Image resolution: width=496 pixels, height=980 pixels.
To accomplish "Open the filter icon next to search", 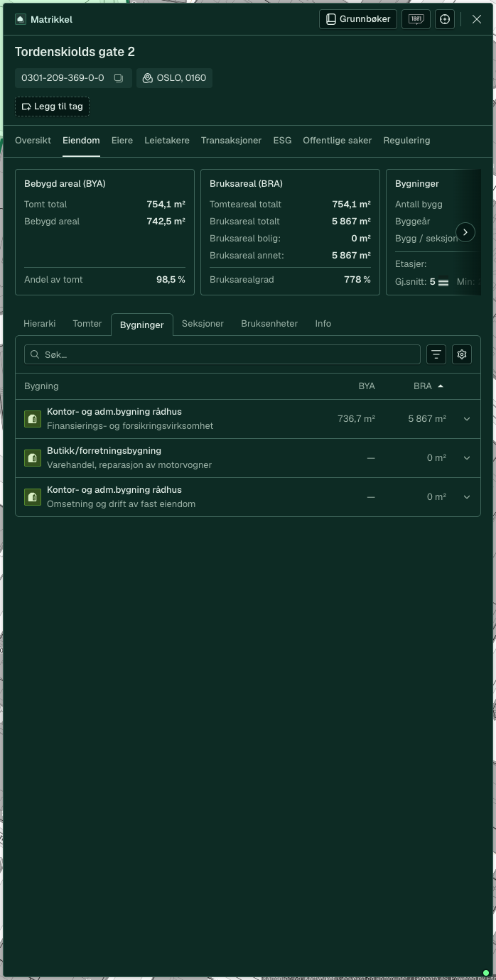I will coord(436,354).
